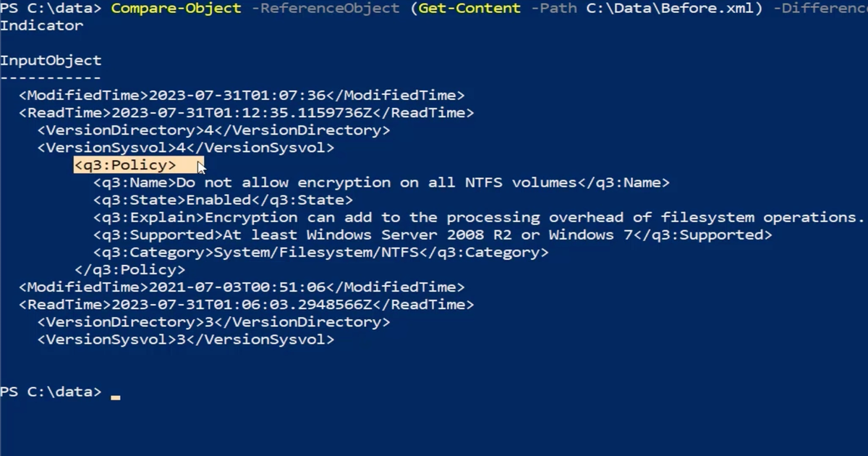
Task: Click the VersionDirectory 3 line
Action: tap(213, 321)
